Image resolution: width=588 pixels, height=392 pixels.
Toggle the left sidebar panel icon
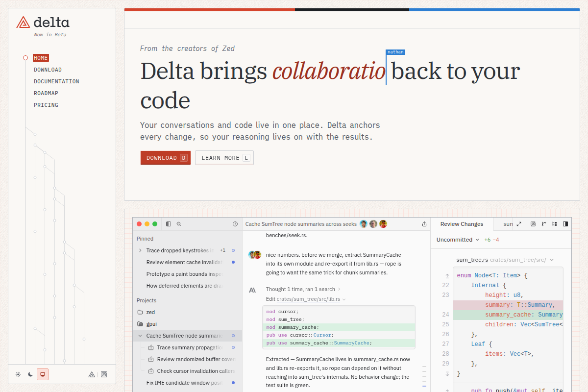click(x=169, y=224)
